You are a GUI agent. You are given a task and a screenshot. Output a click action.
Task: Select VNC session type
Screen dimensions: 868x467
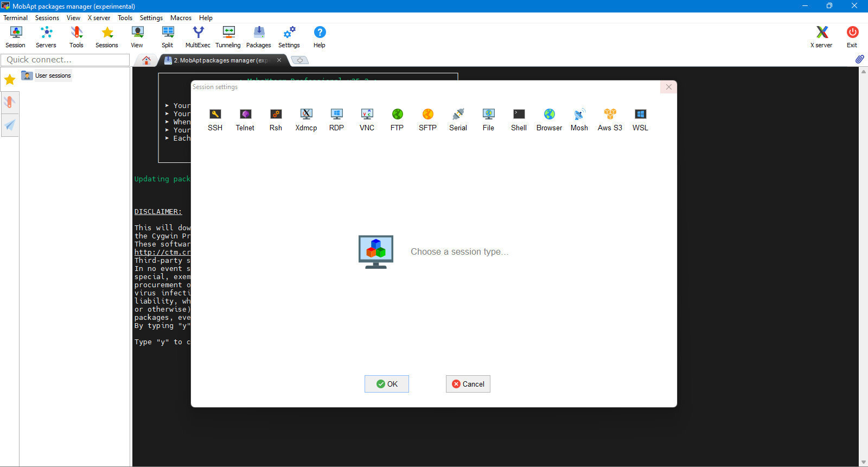tap(367, 119)
